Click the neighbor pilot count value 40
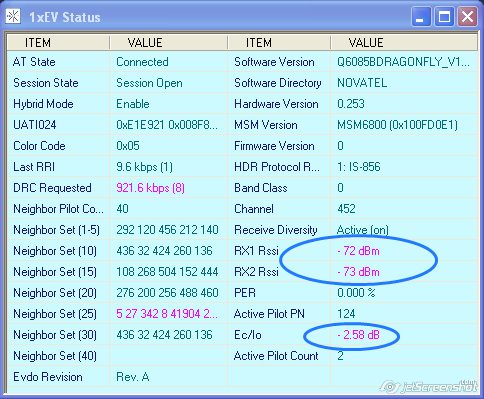This screenshot has height=399, width=484. (x=122, y=209)
